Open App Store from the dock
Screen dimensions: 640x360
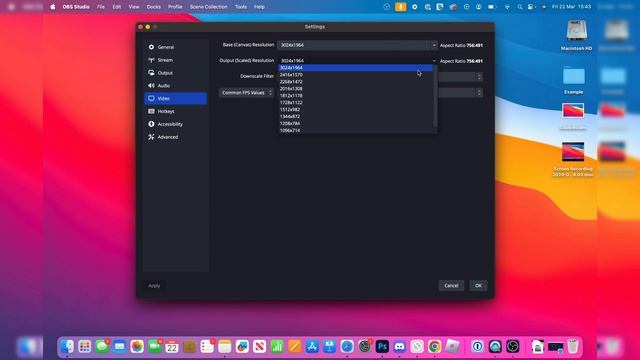point(312,347)
